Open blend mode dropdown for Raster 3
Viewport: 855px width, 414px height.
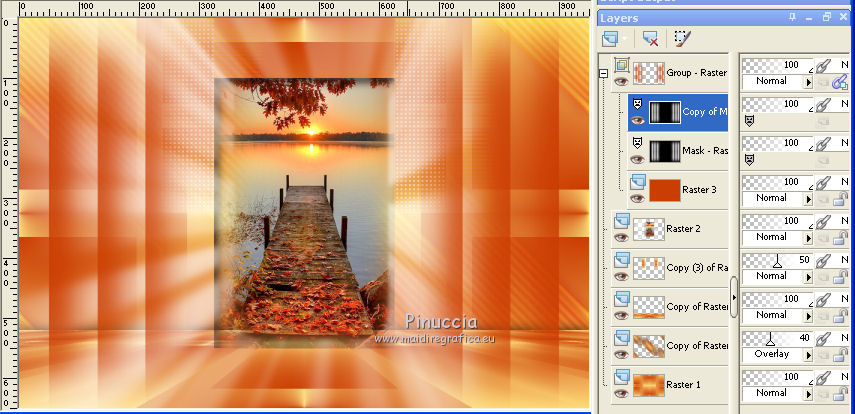coord(808,200)
